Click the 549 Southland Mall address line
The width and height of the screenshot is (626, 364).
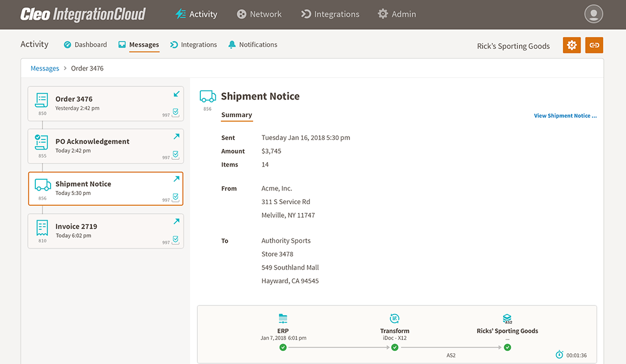point(290,267)
